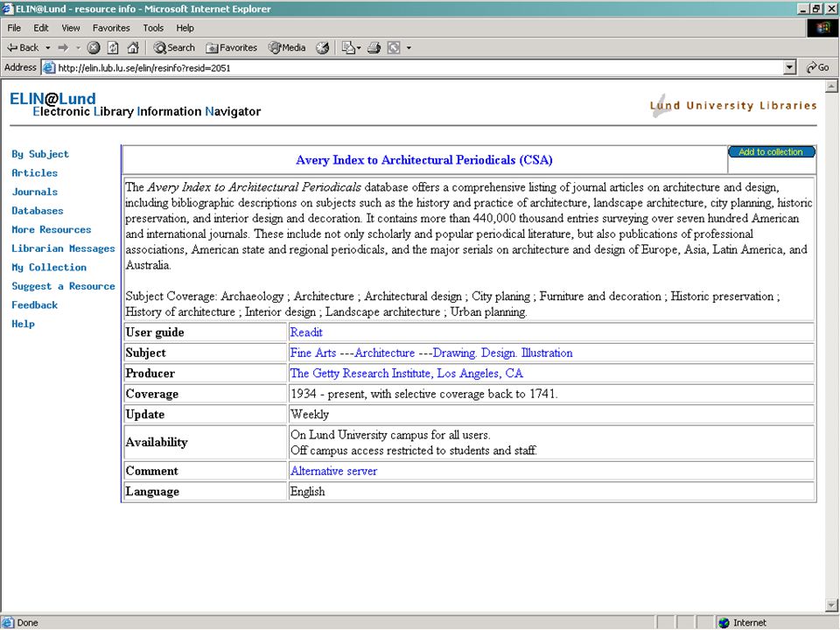Image resolution: width=840 pixels, height=630 pixels.
Task: Open the Drawing. Design. Illustration link
Action: point(502,353)
